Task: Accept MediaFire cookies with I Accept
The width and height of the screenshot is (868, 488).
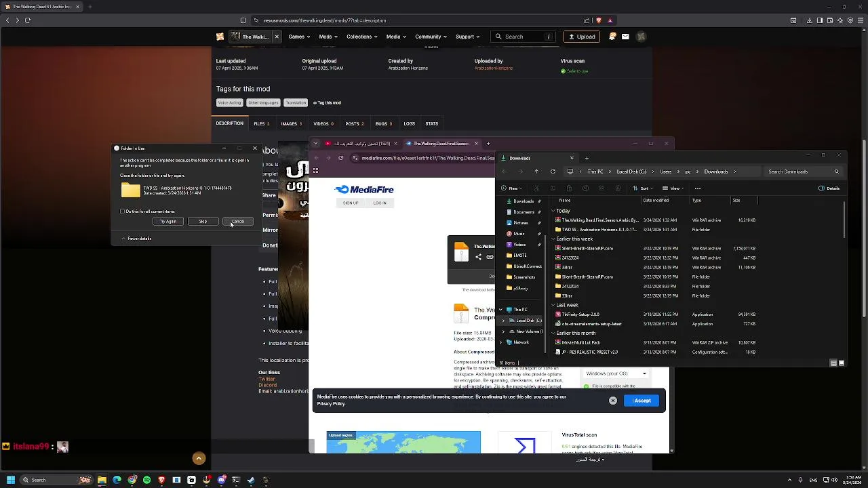Action: (642, 401)
